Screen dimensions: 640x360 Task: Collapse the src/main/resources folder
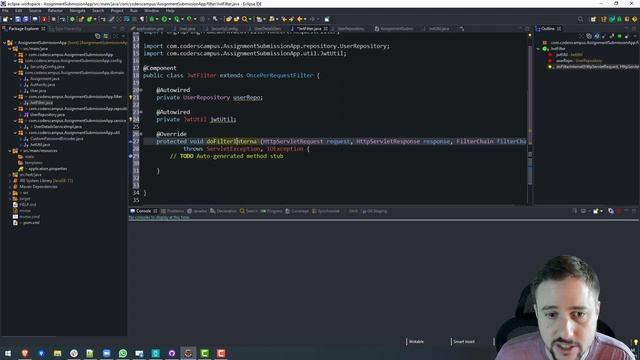pyautogui.click(x=10, y=151)
